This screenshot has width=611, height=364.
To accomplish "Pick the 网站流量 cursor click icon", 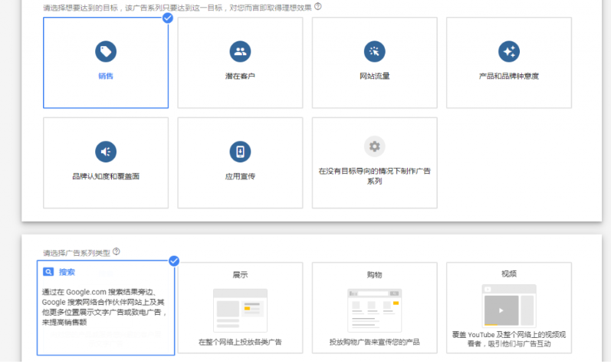I will click(374, 51).
